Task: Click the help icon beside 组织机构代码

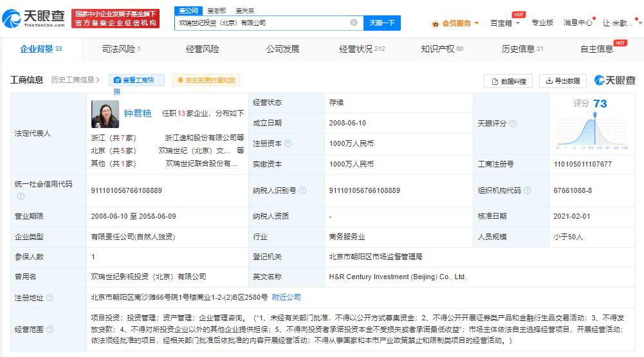Action: coord(528,190)
